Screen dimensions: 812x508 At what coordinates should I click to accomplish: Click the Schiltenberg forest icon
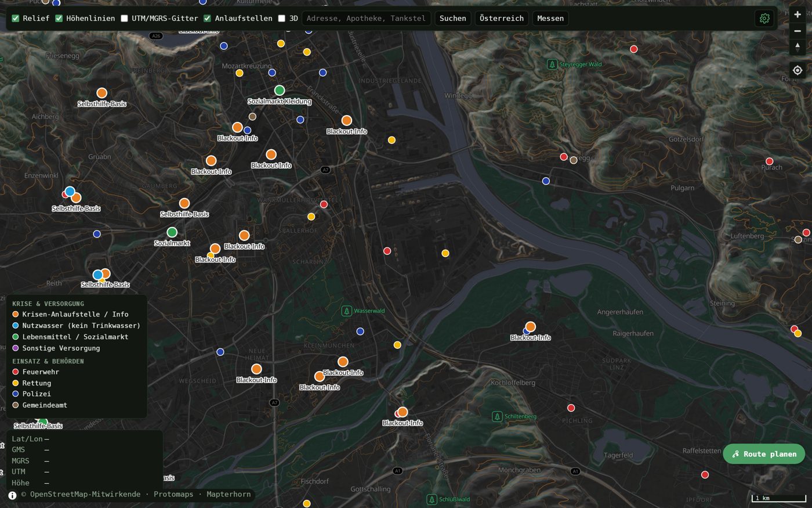(x=497, y=416)
